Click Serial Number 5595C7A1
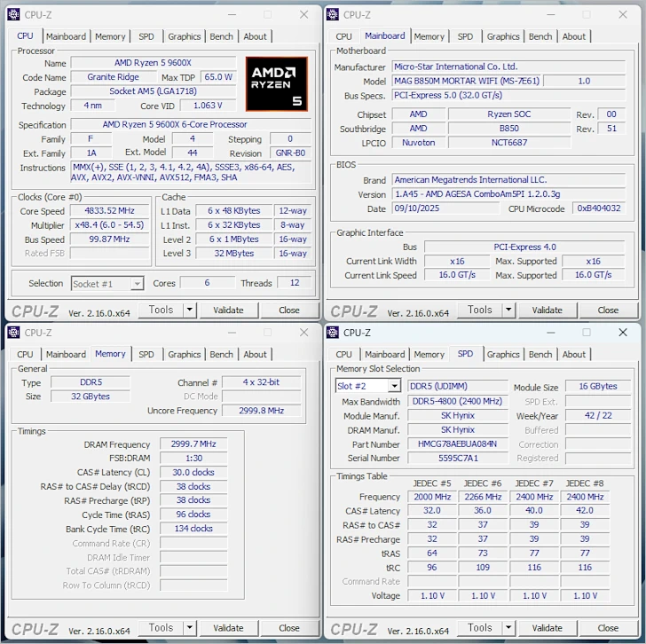Viewport: 646px width, 644px height. pos(457,458)
